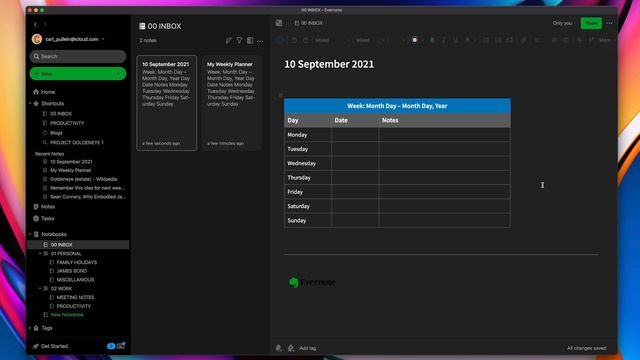Open the text color picker
The width and height of the screenshot is (640, 360).
click(415, 40)
